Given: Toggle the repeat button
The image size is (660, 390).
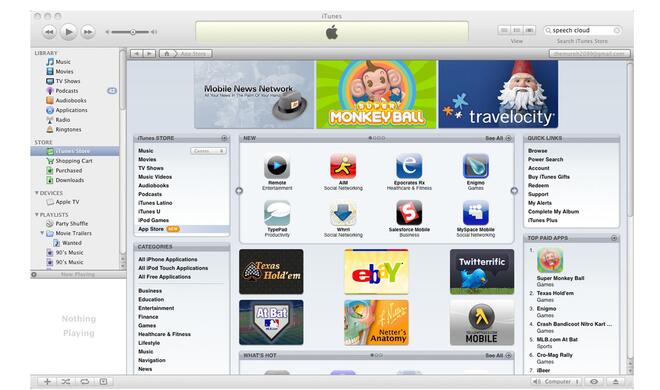Looking at the screenshot, I should tap(85, 382).
